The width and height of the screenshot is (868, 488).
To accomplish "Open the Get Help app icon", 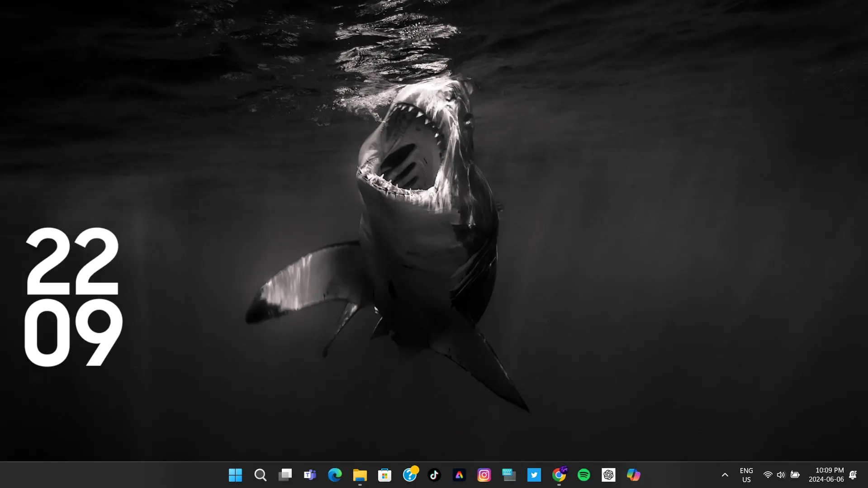I will pos(410,474).
